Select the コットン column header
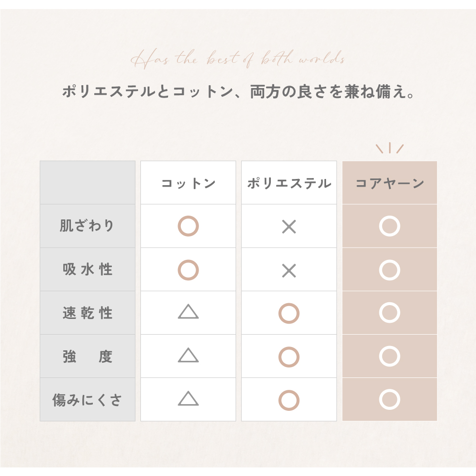The width and height of the screenshot is (476, 476). (188, 183)
